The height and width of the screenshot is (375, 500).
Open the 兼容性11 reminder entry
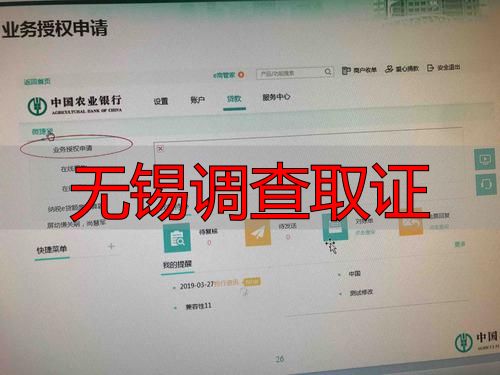tap(198, 306)
